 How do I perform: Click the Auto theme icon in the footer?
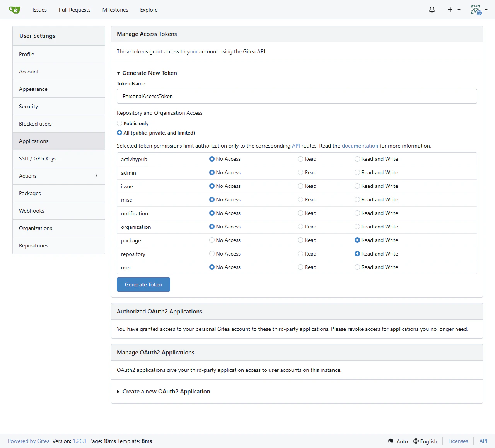tap(391, 441)
